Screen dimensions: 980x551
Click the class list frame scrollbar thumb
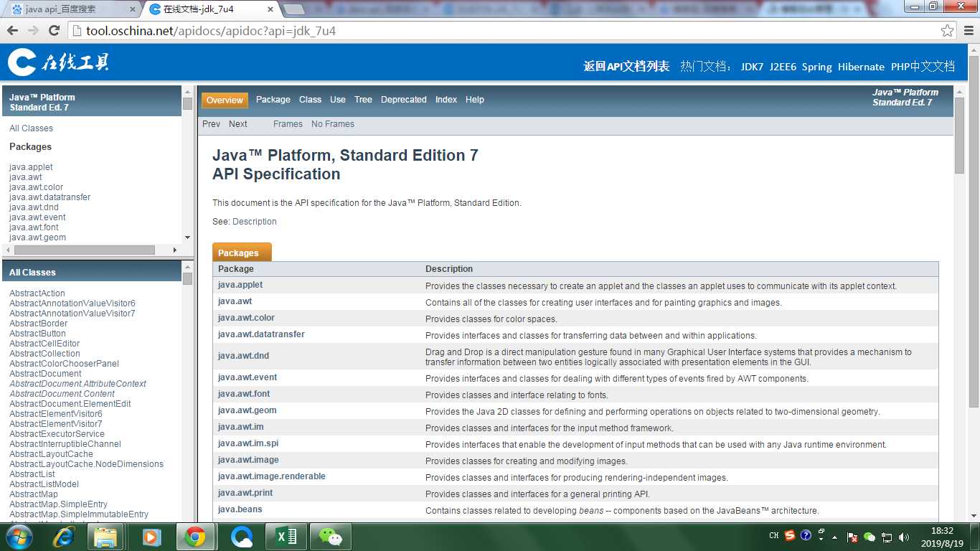[x=187, y=278]
